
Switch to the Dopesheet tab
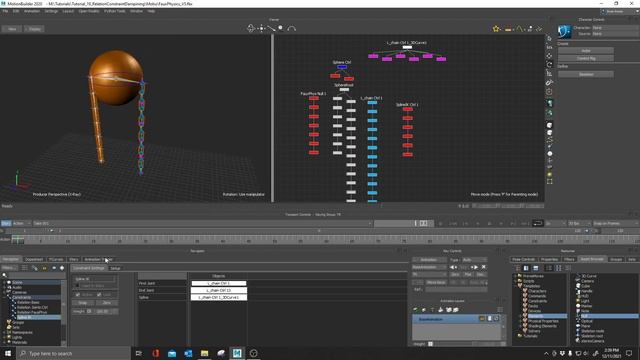pyautogui.click(x=34, y=259)
